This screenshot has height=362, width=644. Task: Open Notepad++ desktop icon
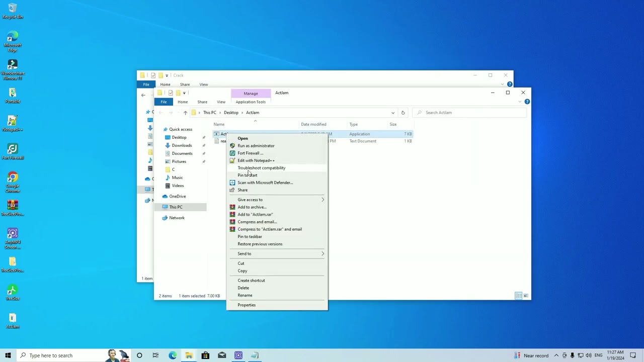click(13, 124)
